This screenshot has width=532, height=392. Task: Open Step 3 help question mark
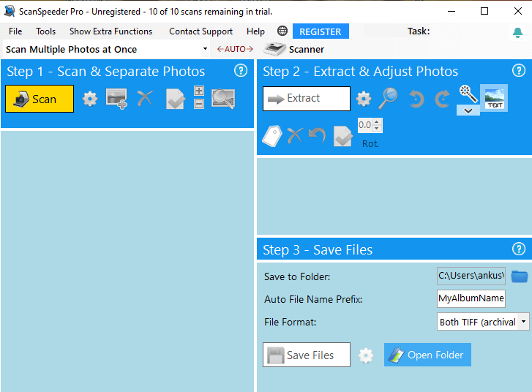click(x=518, y=249)
